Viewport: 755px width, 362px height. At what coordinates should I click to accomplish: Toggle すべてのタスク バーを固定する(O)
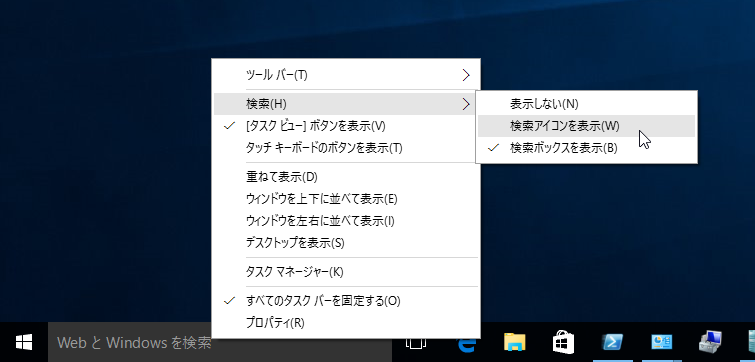pyautogui.click(x=347, y=301)
